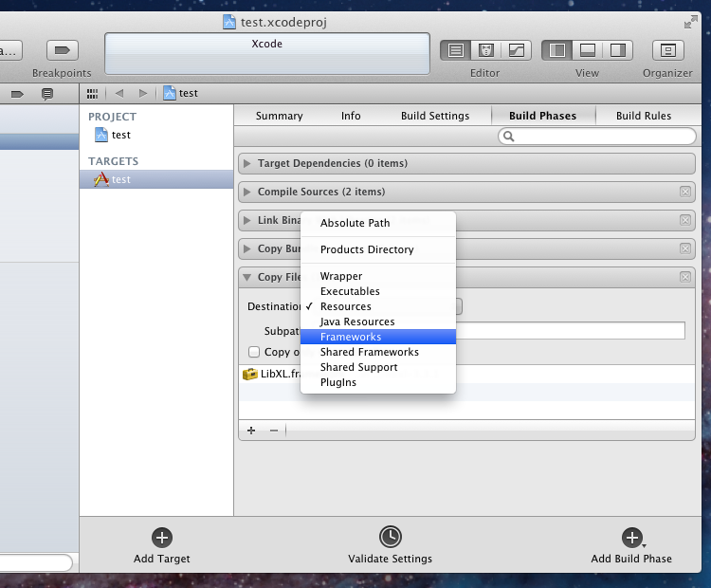Choose Wrapper destination

(x=378, y=276)
